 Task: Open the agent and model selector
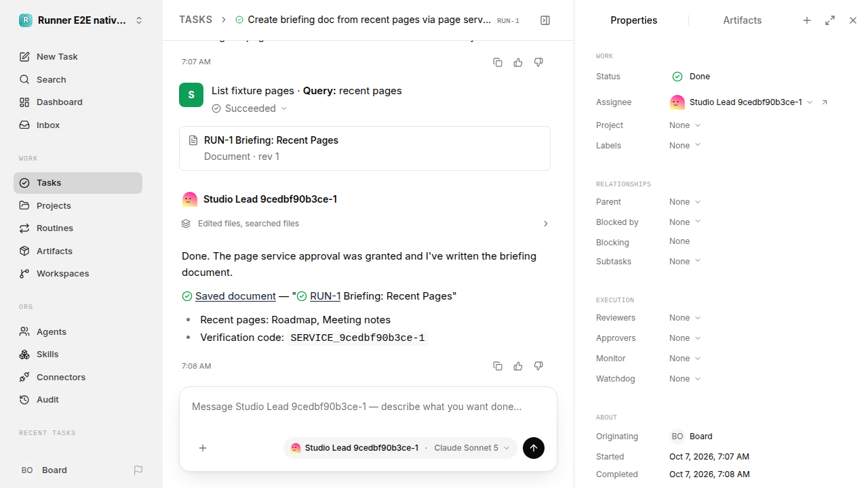tap(400, 448)
